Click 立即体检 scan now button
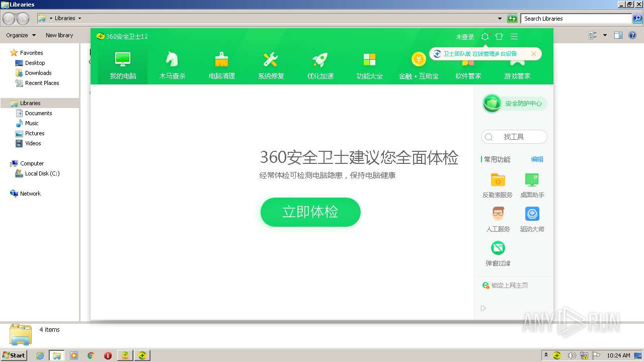 click(x=310, y=212)
